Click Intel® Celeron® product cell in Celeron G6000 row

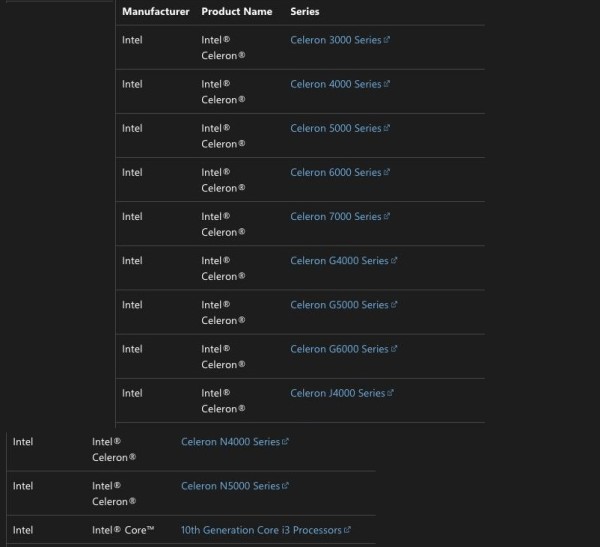223,357
